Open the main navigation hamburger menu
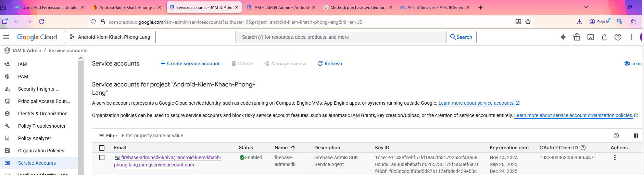The width and height of the screenshot is (644, 175). 6,37
